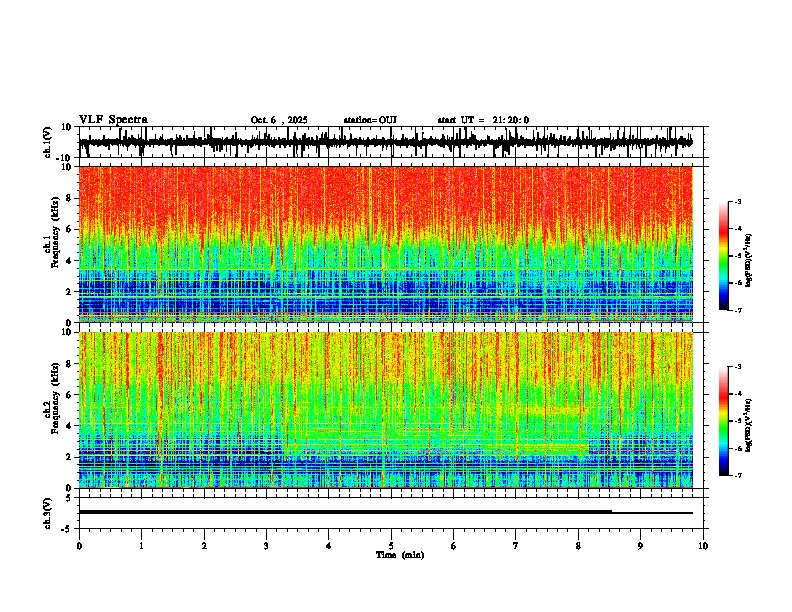The image size is (792, 612).
Task: Click time-axis tick label "1"
Action: (141, 546)
